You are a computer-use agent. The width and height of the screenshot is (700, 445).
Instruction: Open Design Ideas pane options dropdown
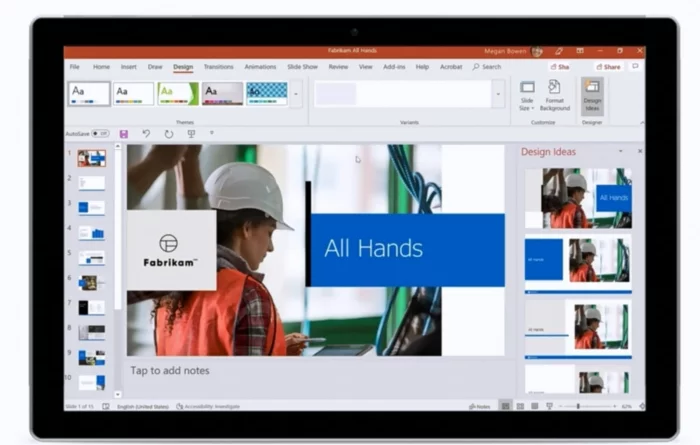point(620,151)
